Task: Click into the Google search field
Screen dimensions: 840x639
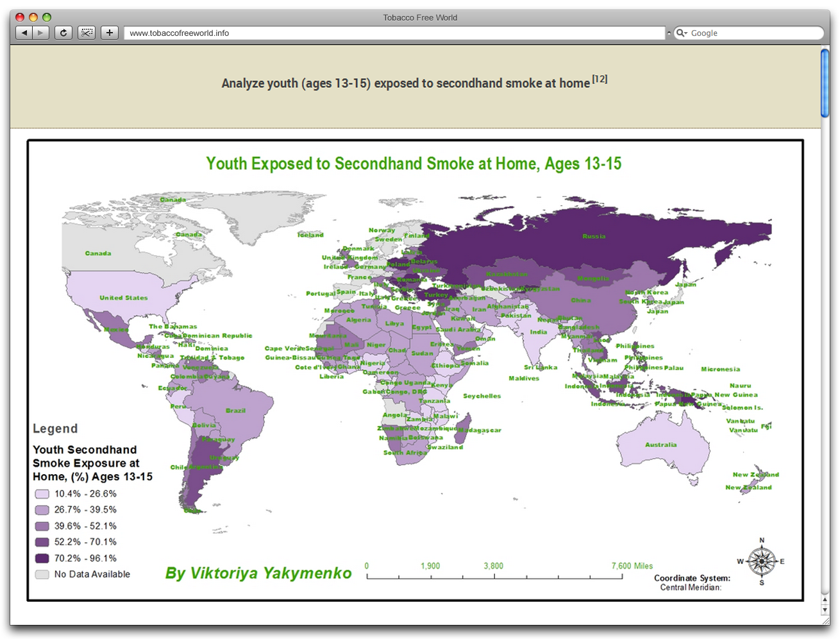Action: pos(749,33)
